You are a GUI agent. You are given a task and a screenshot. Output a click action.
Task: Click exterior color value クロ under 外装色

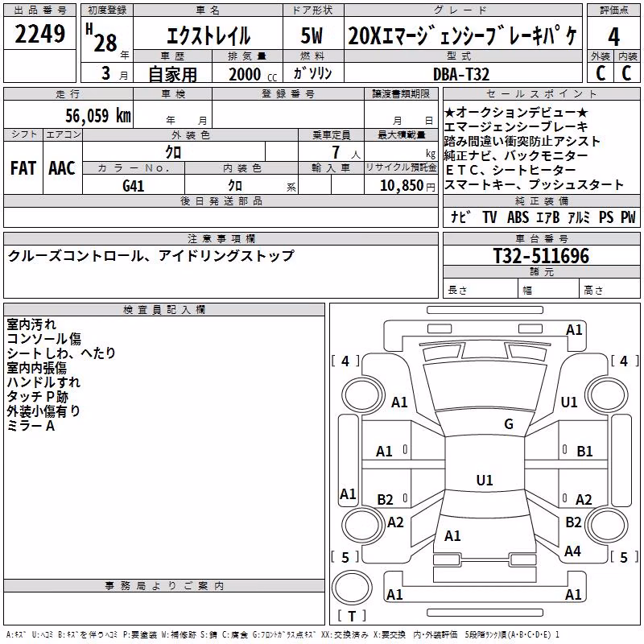(173, 152)
